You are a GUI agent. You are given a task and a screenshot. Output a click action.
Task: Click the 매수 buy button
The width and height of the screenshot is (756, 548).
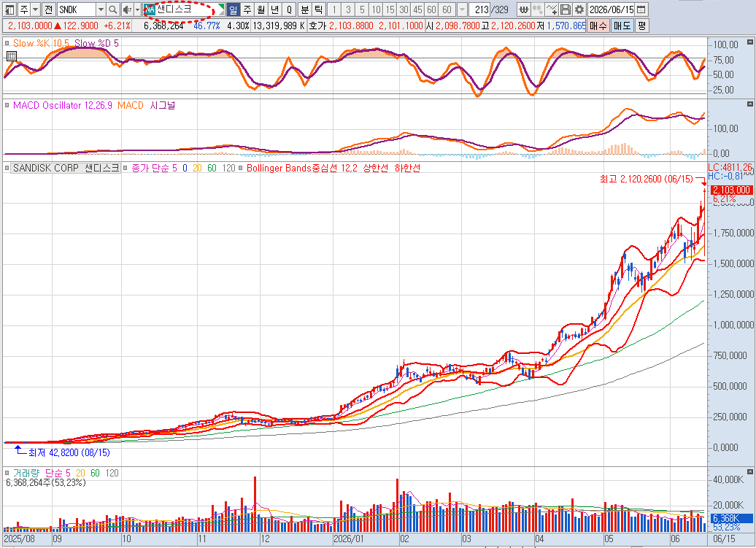pyautogui.click(x=598, y=26)
